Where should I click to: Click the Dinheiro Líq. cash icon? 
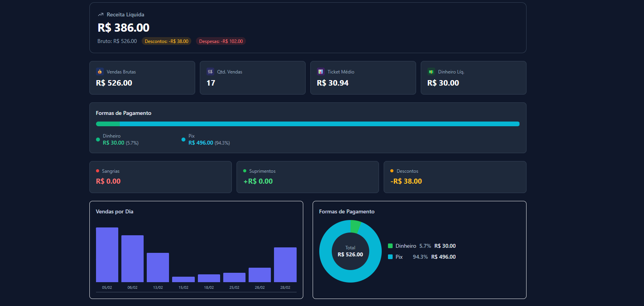(431, 72)
